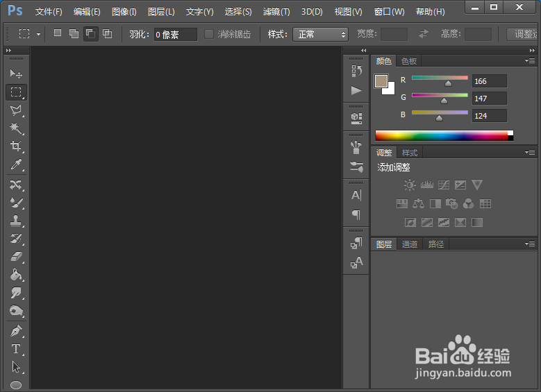Open the tool preset picker arrow
Viewport: 541px width, 392px height.
(38, 34)
